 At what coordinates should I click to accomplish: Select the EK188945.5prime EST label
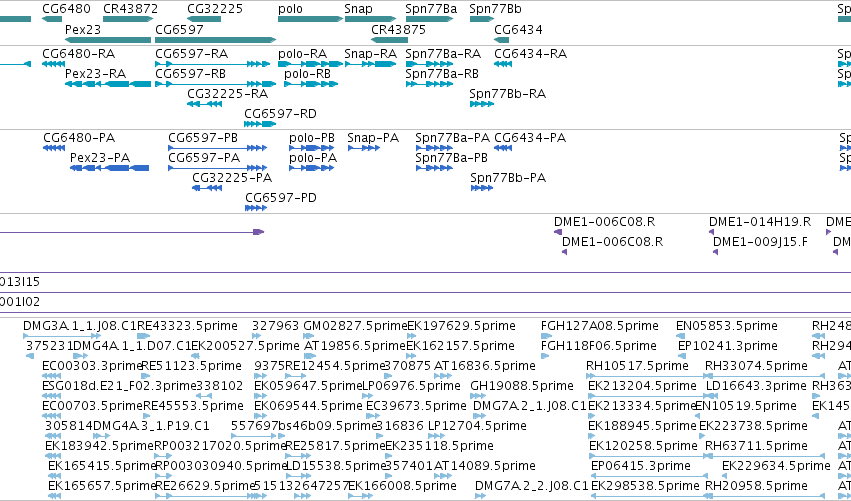tap(642, 426)
